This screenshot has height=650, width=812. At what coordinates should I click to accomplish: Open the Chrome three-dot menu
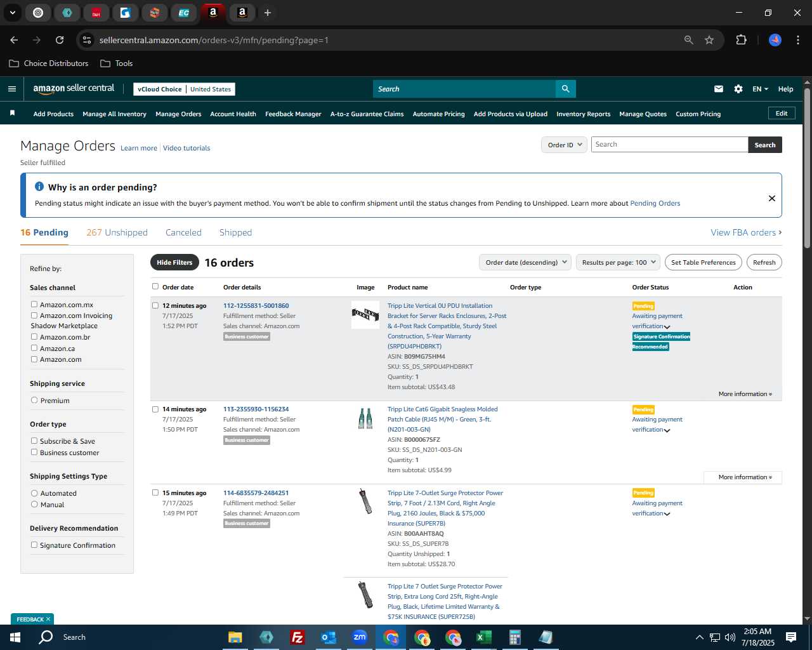pos(797,40)
